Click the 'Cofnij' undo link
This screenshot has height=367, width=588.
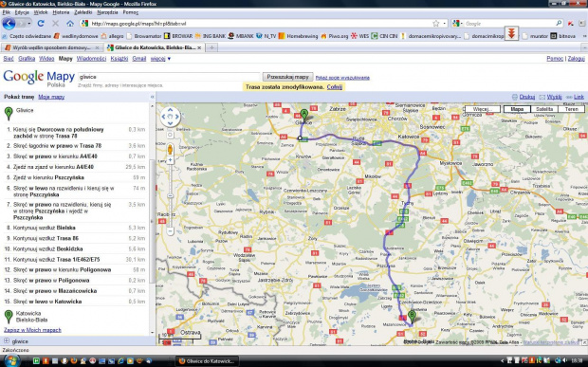pos(335,87)
